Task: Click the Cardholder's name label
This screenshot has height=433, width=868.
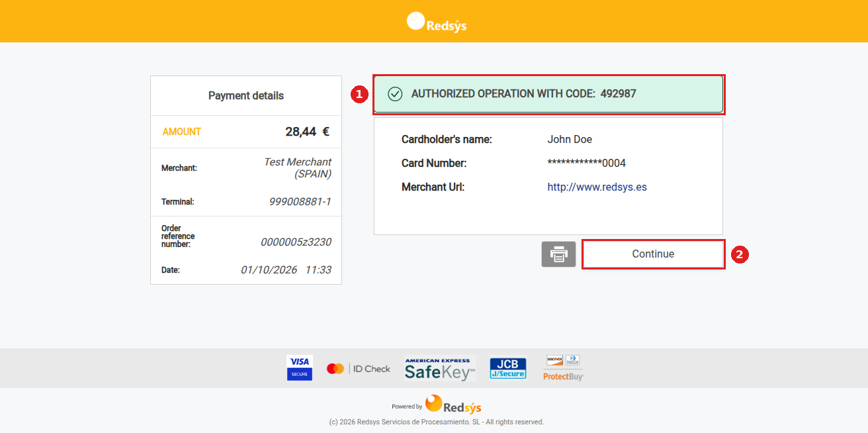Action: pyautogui.click(x=447, y=139)
